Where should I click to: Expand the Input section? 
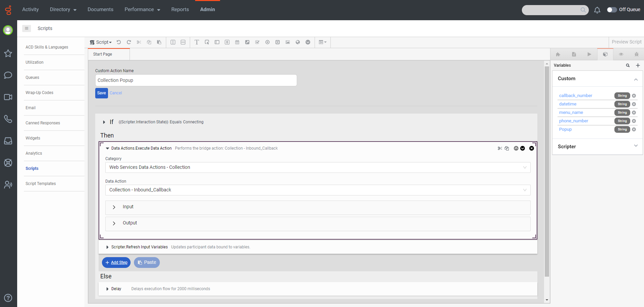[318, 208]
